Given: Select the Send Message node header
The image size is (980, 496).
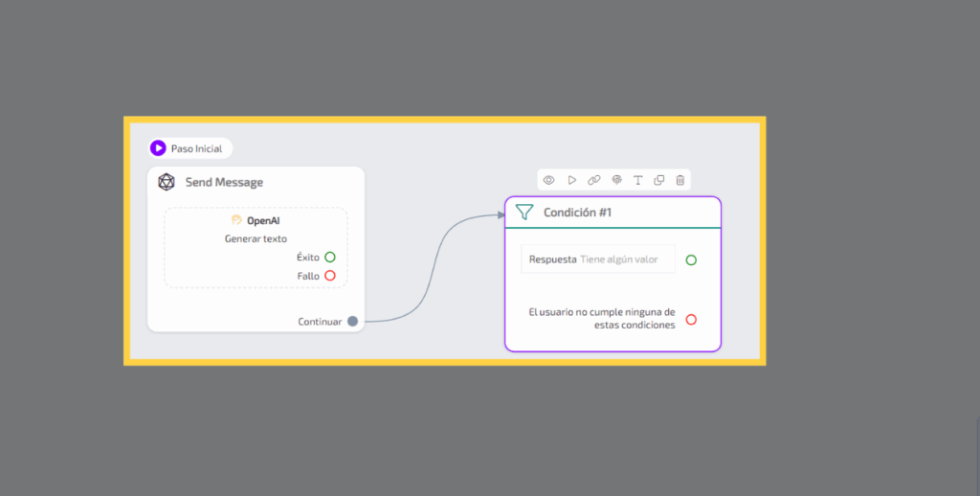Looking at the screenshot, I should coord(224,182).
